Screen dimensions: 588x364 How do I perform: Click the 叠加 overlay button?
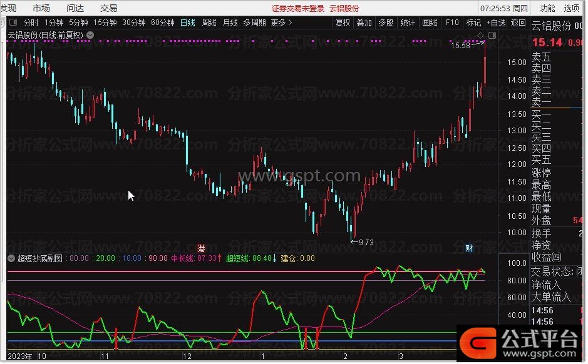364,23
